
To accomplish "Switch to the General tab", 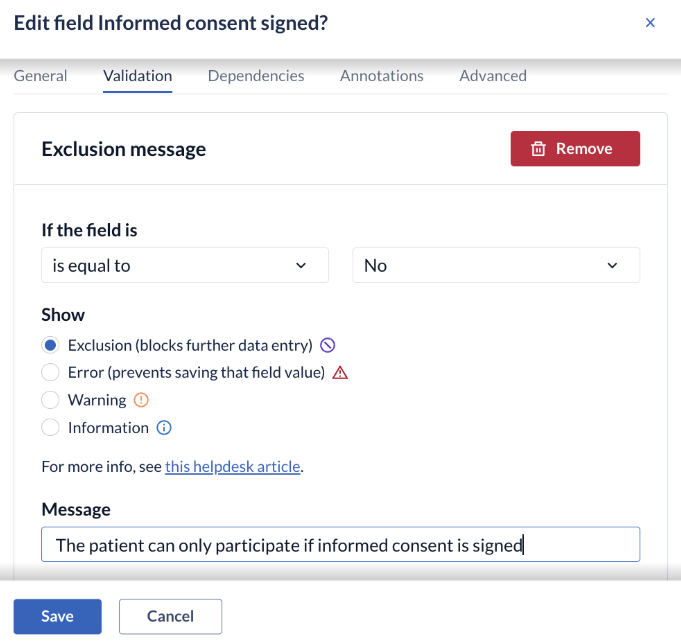I will [x=40, y=76].
